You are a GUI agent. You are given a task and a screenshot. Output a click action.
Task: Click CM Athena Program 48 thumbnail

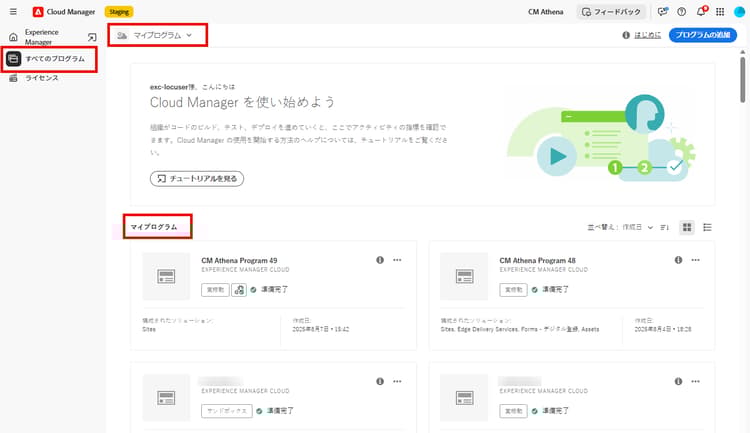[464, 276]
